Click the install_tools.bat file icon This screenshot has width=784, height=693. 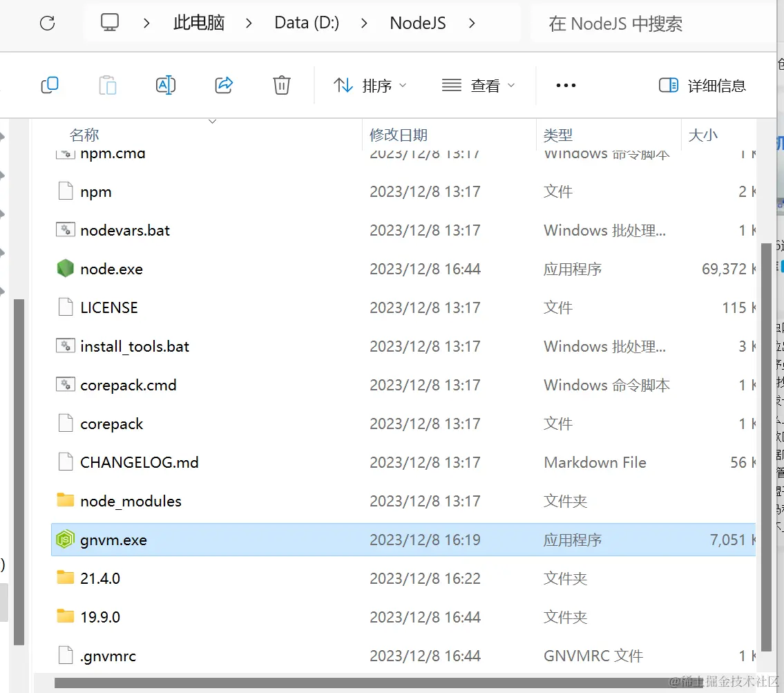tap(66, 346)
